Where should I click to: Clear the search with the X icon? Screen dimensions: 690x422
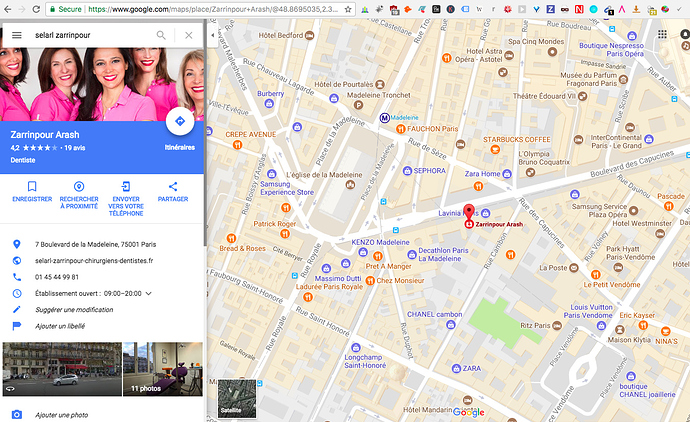point(189,35)
